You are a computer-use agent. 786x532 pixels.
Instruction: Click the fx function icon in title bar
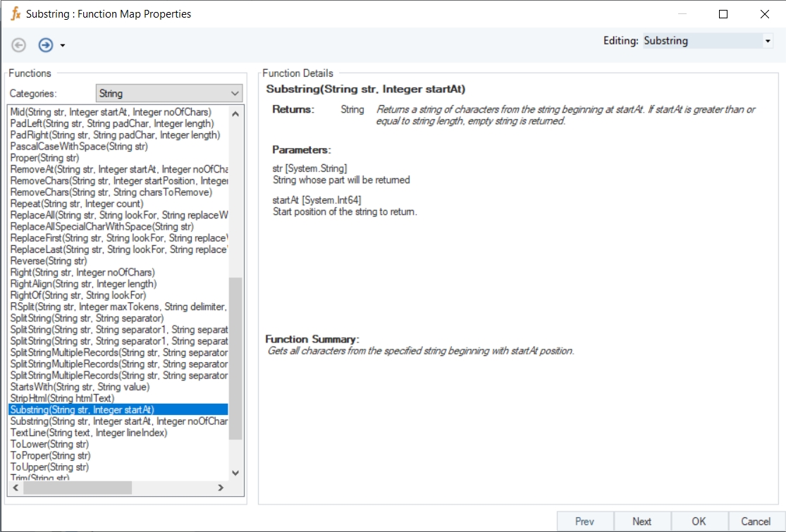point(16,14)
